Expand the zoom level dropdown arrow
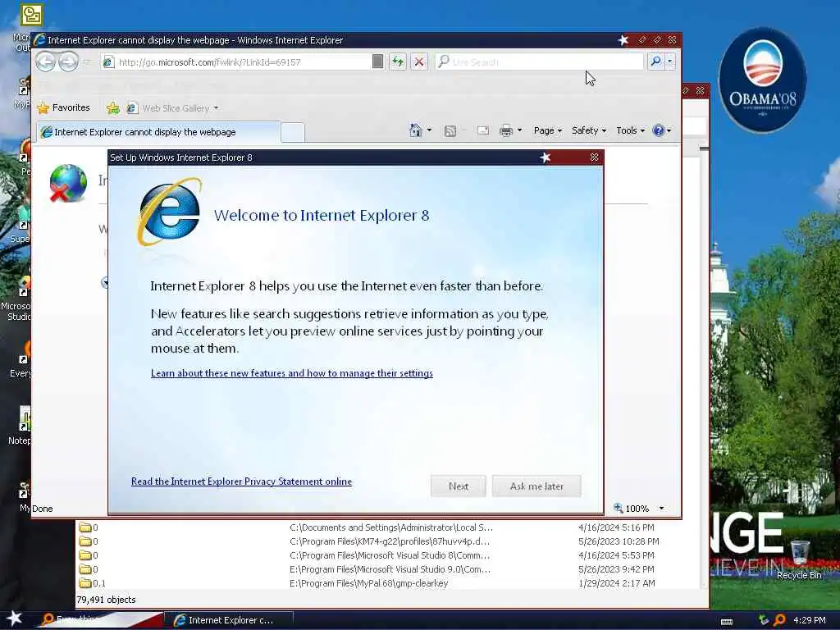Image resolution: width=840 pixels, height=630 pixels. point(661,508)
